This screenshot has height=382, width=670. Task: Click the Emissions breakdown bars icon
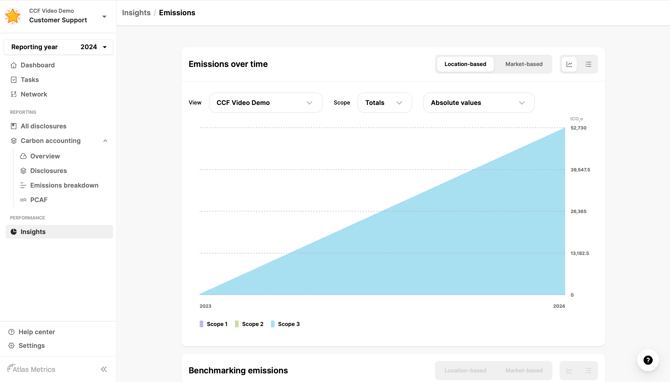(x=23, y=185)
